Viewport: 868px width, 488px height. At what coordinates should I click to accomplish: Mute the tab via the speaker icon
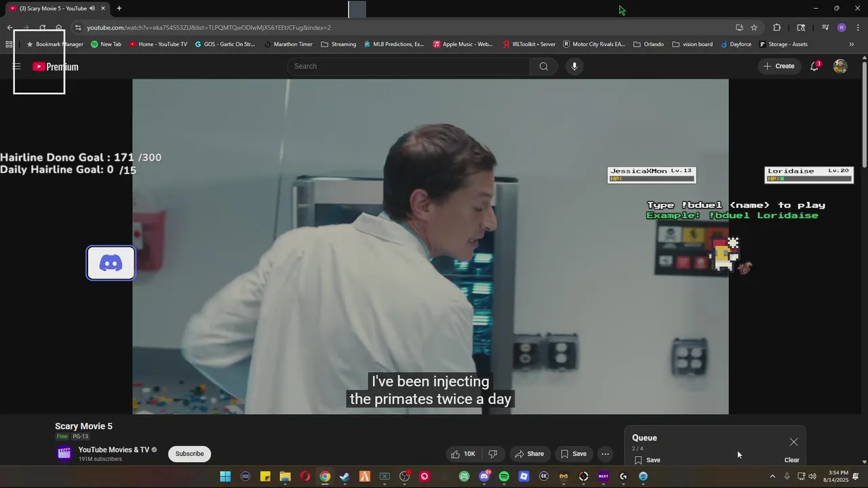pyautogui.click(x=92, y=8)
